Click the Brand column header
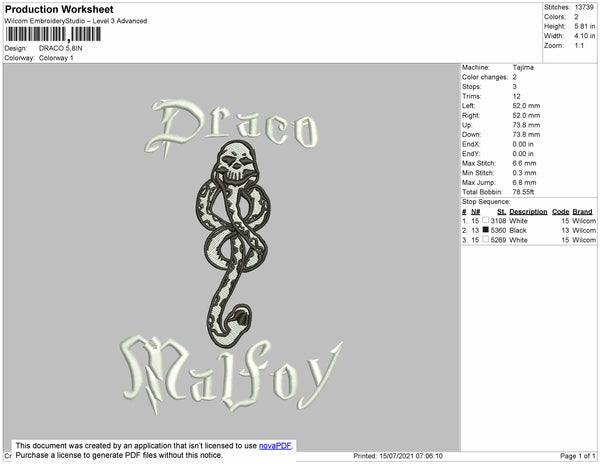600x464 pixels. coord(582,212)
